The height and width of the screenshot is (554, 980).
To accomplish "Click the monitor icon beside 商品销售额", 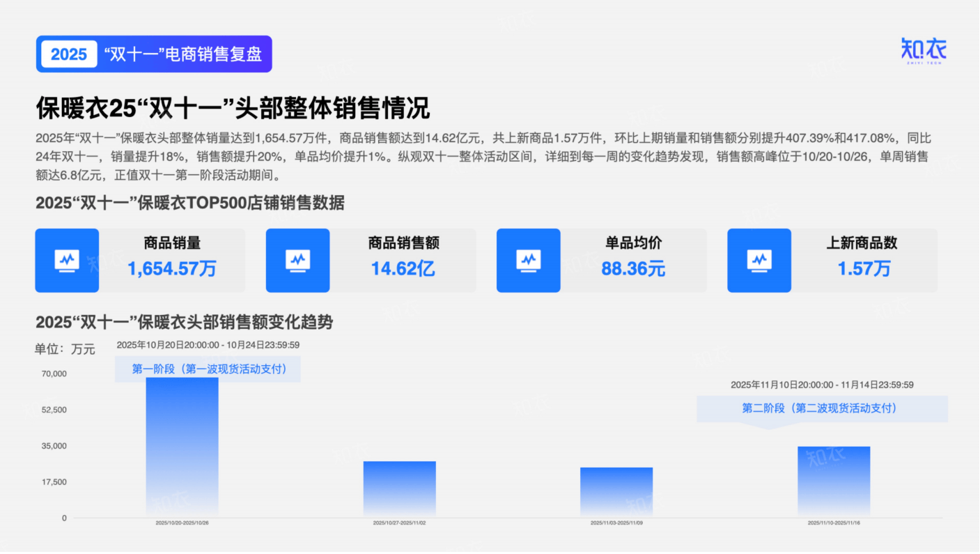I will coord(297,261).
